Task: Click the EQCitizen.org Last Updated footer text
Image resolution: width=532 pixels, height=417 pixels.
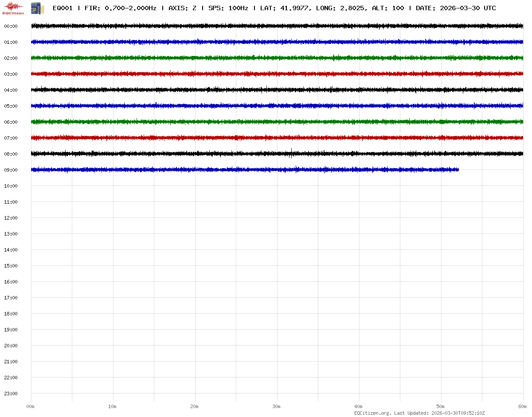Action: tap(419, 413)
